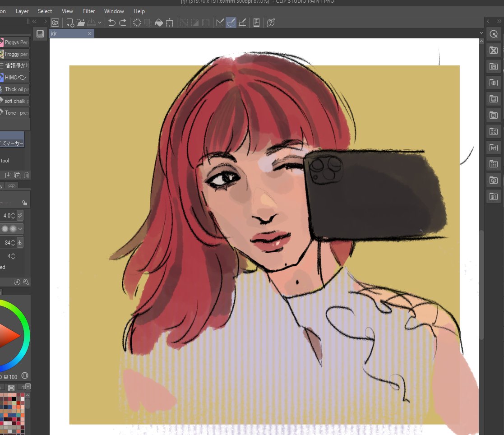Toggle Snap to Ruler in the command bar

[220, 23]
